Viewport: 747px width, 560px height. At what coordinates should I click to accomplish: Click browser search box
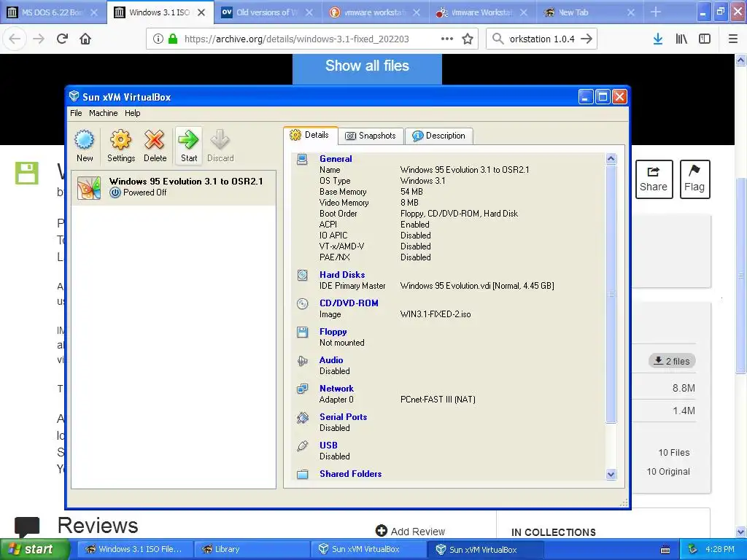point(541,39)
